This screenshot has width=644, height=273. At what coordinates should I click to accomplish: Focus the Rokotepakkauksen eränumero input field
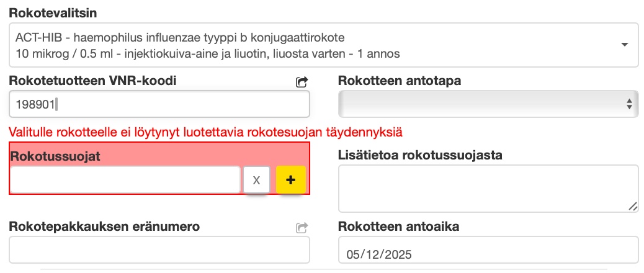(x=159, y=250)
